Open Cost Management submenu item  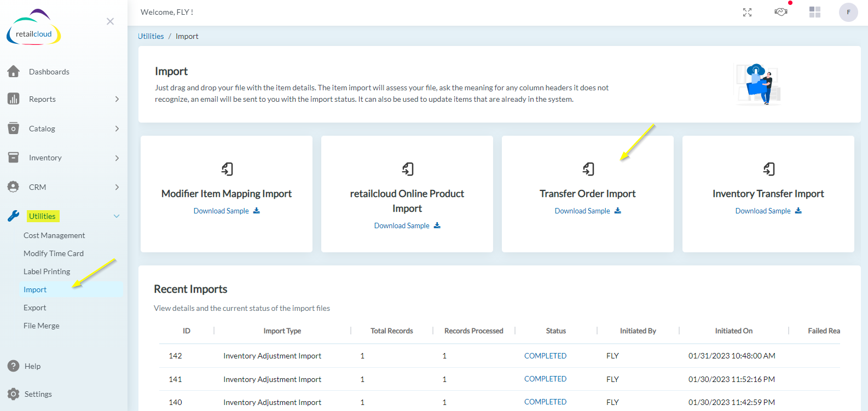click(54, 235)
